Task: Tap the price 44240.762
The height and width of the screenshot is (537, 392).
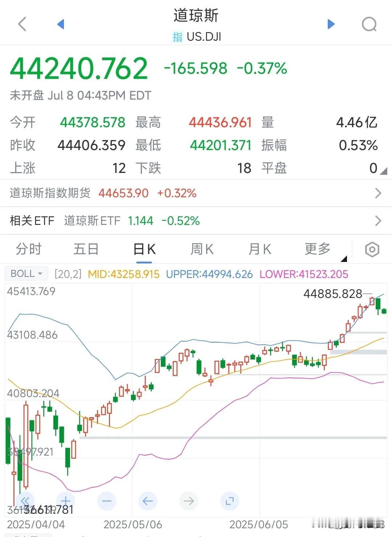Action: click(79, 68)
